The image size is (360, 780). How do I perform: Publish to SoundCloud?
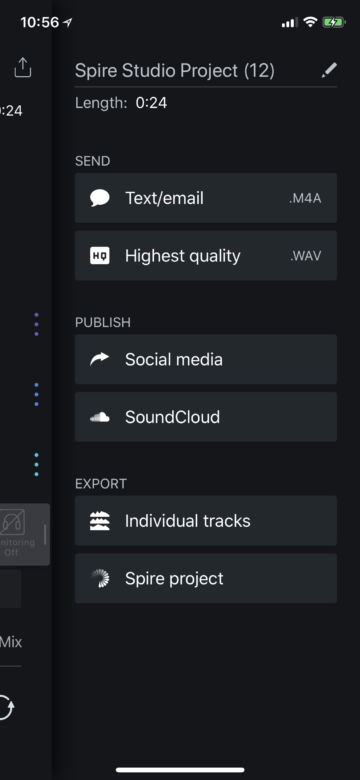(206, 417)
